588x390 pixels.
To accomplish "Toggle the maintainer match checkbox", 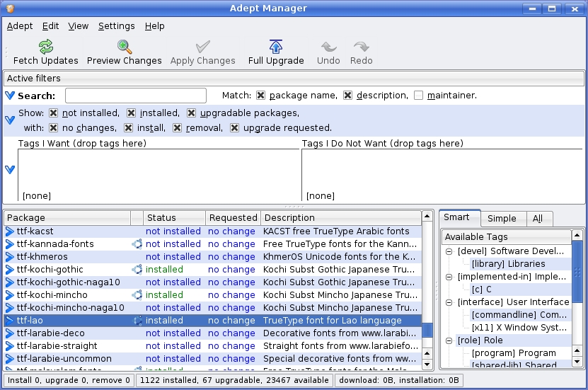I will (419, 95).
